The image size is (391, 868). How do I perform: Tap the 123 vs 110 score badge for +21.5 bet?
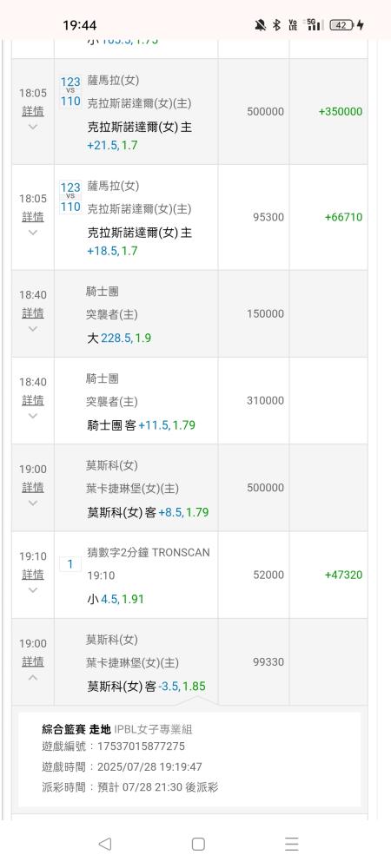[x=70, y=91]
